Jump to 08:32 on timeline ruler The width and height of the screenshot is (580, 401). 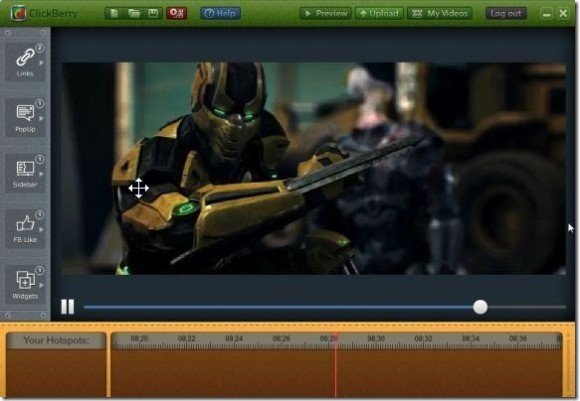[x=423, y=338]
